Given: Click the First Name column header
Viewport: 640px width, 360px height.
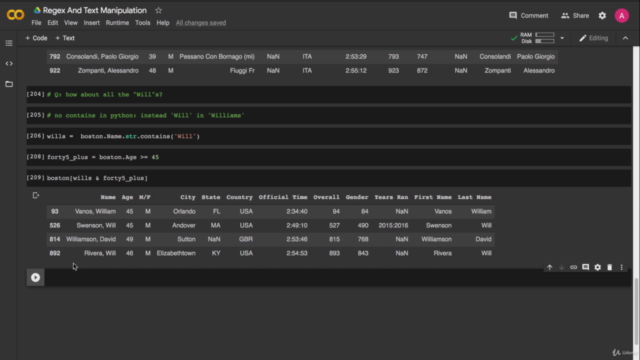Looking at the screenshot, I should click(x=433, y=197).
